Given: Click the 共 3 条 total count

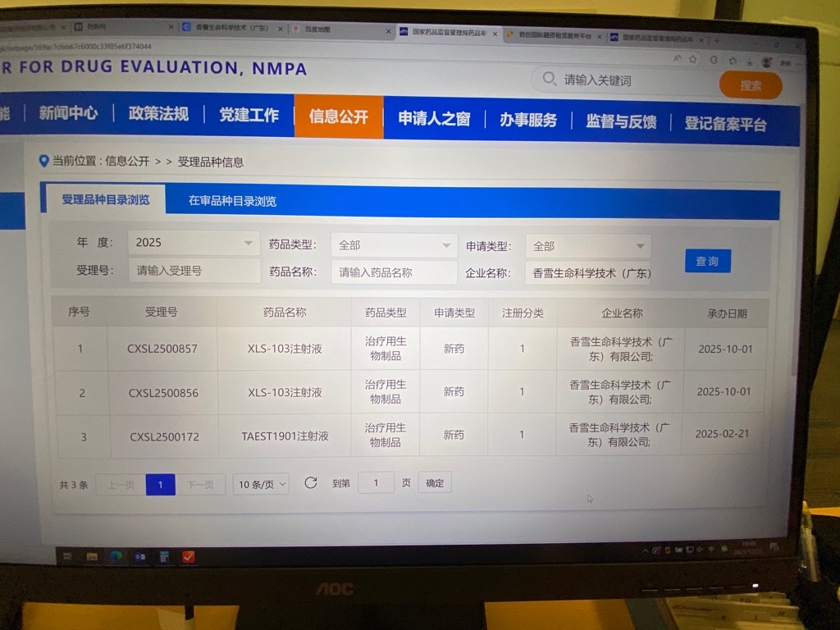Looking at the screenshot, I should (x=74, y=485).
